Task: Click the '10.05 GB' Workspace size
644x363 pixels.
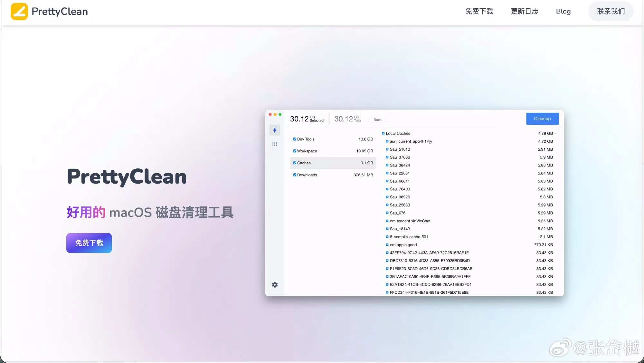Action: (365, 151)
